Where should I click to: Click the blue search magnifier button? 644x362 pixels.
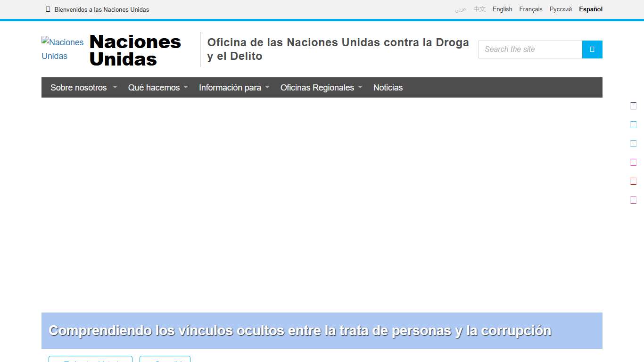click(x=592, y=49)
